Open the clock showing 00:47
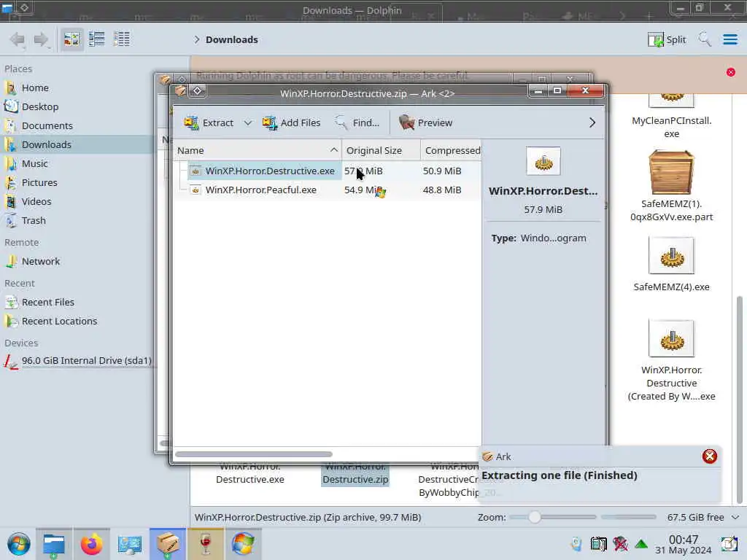 tap(683, 544)
